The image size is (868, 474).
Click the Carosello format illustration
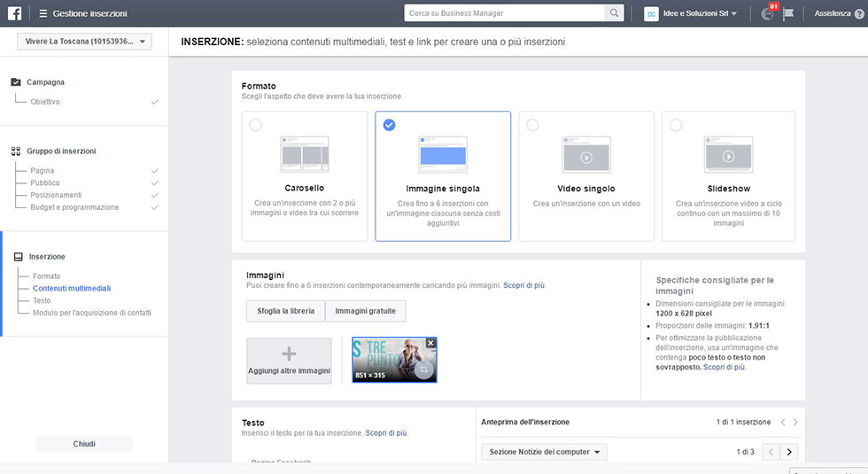[305, 154]
